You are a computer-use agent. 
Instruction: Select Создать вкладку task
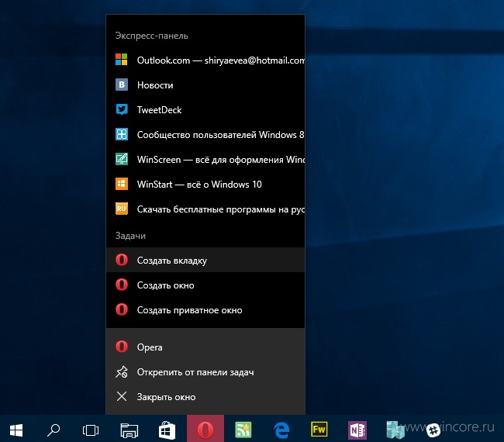(x=205, y=260)
